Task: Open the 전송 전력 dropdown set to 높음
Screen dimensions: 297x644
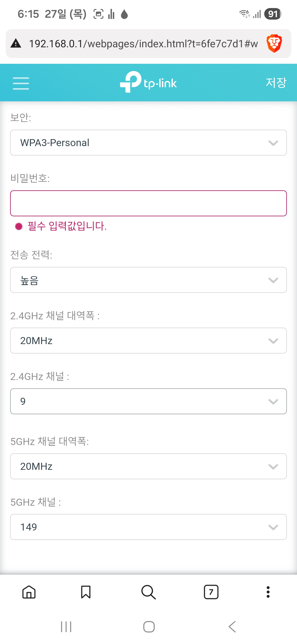Action: pyautogui.click(x=148, y=280)
